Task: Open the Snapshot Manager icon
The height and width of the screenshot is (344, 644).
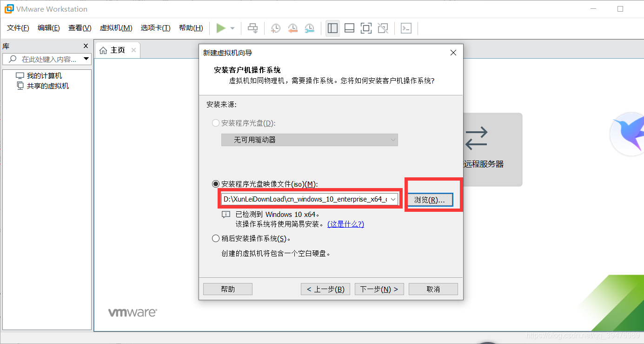Action: 309,28
